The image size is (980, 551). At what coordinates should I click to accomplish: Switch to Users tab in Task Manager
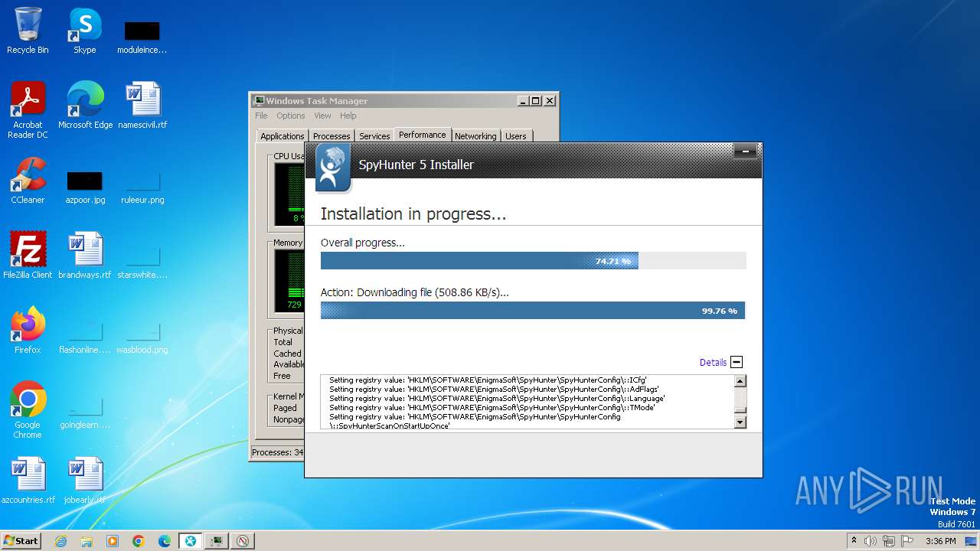[x=516, y=136]
